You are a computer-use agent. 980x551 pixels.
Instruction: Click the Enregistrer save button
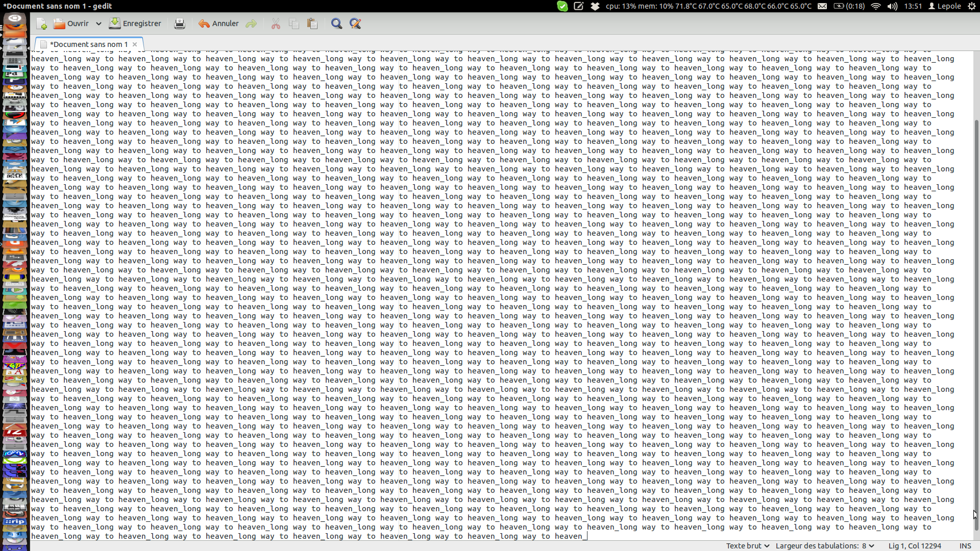point(135,24)
